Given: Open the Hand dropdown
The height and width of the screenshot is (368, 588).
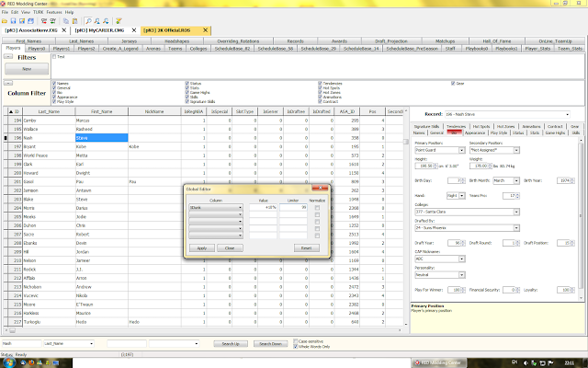Looking at the screenshot, I should 461,196.
